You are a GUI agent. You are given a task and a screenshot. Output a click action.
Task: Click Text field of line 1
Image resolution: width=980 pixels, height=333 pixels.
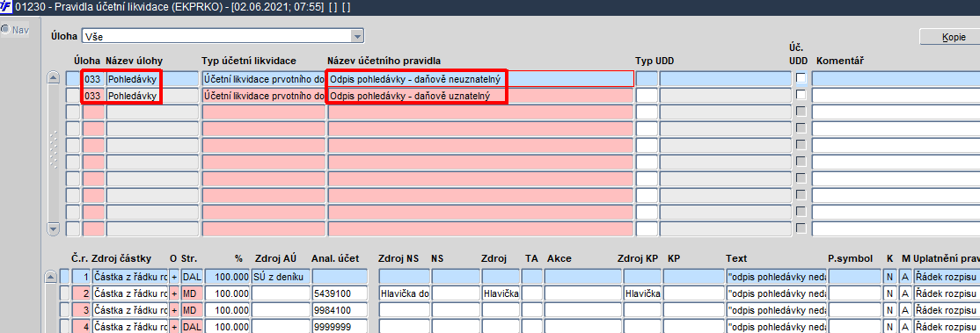pyautogui.click(x=777, y=276)
